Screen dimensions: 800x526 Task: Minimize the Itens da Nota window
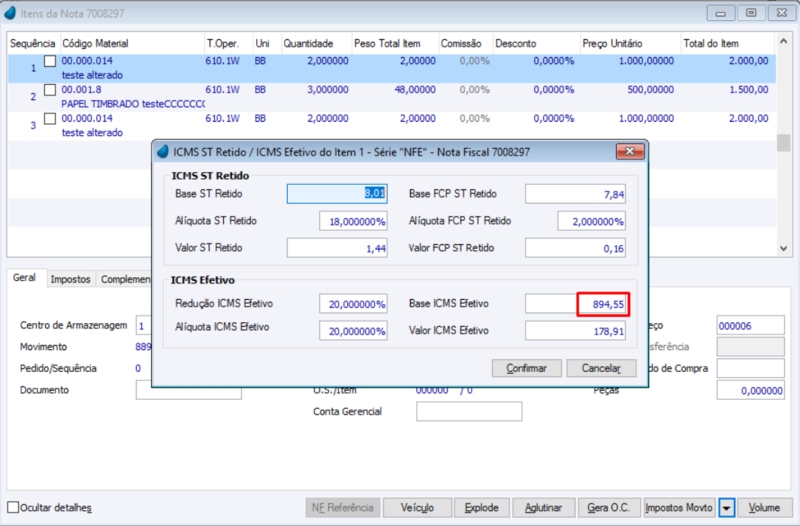coord(721,13)
